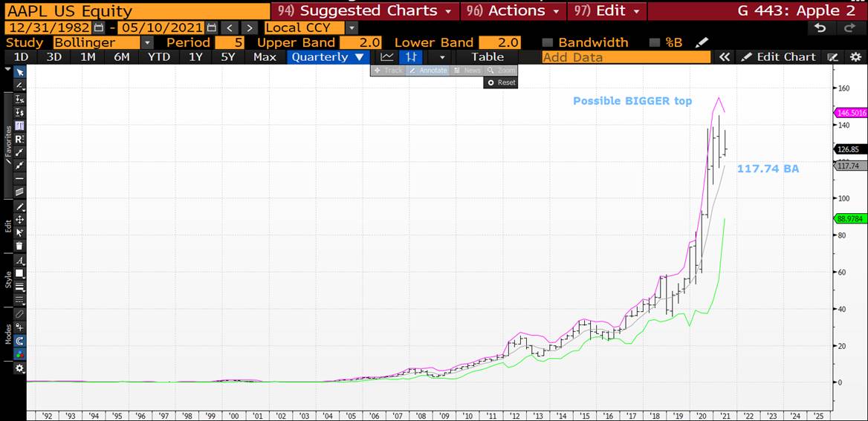Toggle the Track crosshair mode
The image size is (868, 421).
(388, 71)
